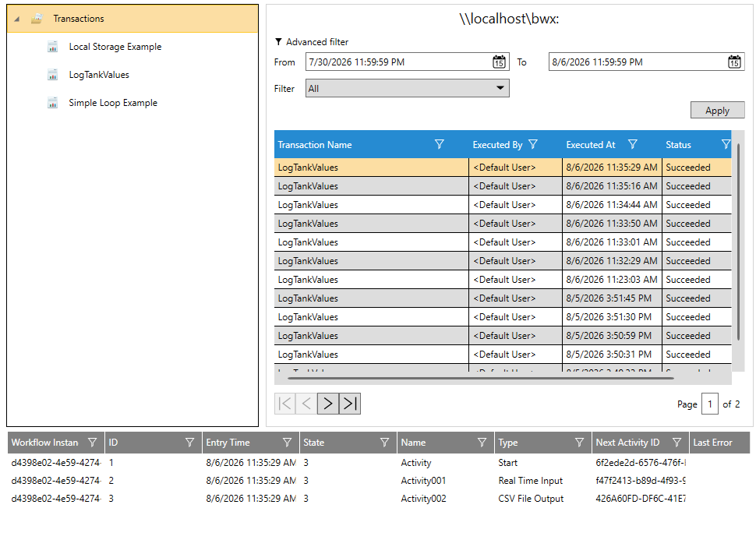This screenshot has height=547, width=756.
Task: Select the Activity001 Real Time Input row
Action: pos(379,481)
